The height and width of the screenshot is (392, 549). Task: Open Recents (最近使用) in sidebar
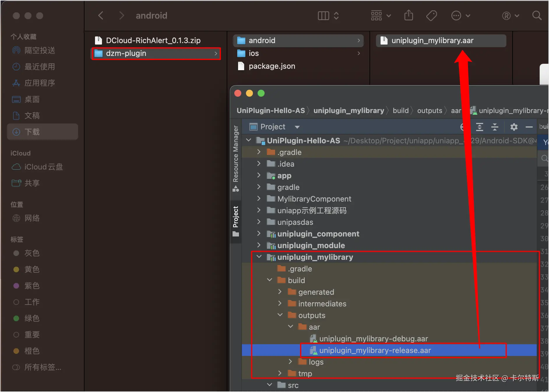pyautogui.click(x=43, y=67)
